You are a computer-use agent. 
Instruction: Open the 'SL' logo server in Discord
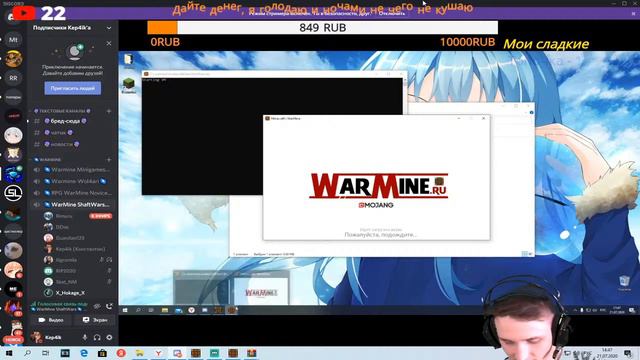(13, 193)
